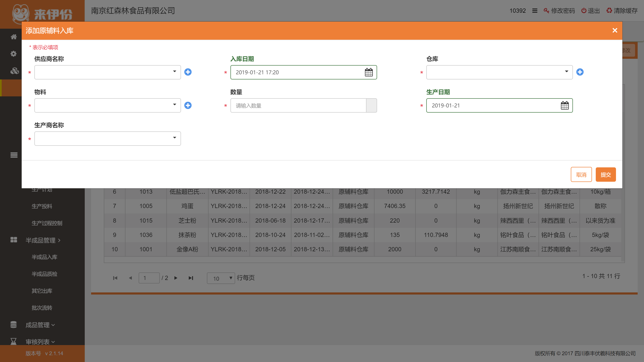The image size is (644, 362).
Task: Open the 物料 selection dropdown
Action: click(108, 105)
